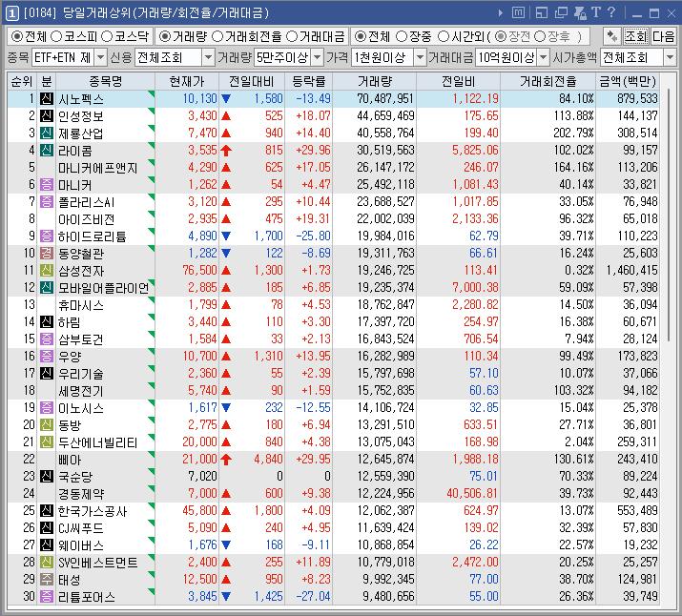Click the 증 badge next to 리튬포어스

47,596
